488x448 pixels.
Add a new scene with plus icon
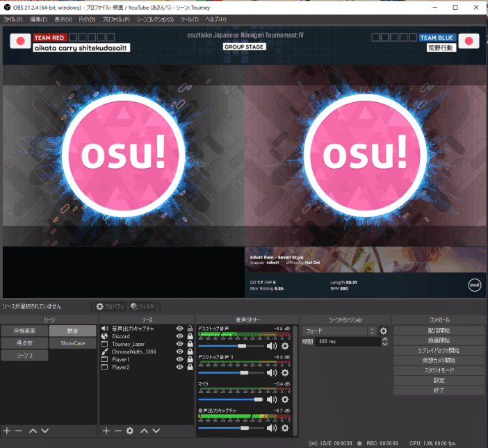[7, 431]
